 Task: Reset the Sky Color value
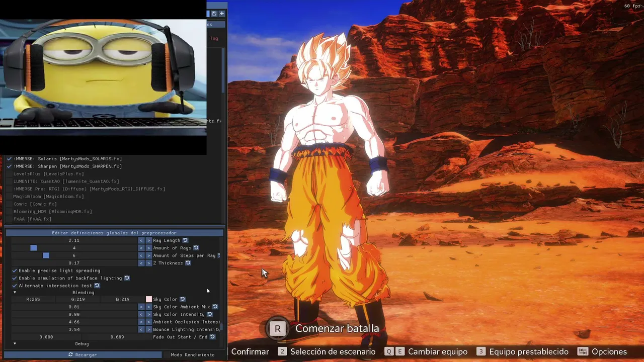[183, 299]
